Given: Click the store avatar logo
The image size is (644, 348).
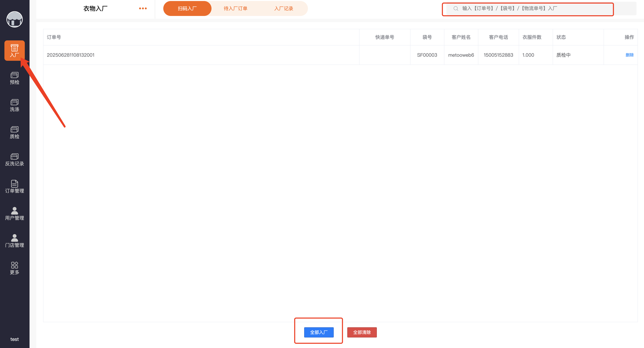Looking at the screenshot, I should (14, 20).
